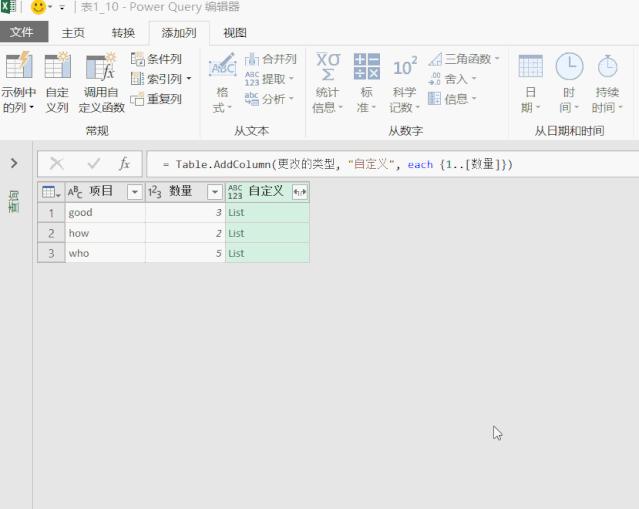The width and height of the screenshot is (639, 509).
Task: Select row number 2 header
Action: click(51, 233)
